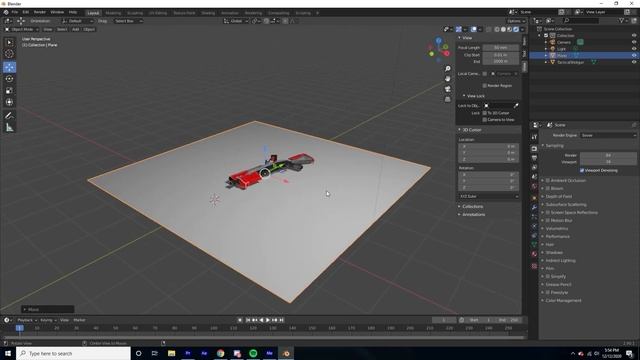
Task: Open Global transform orientation dropdown
Action: pyautogui.click(x=236, y=21)
